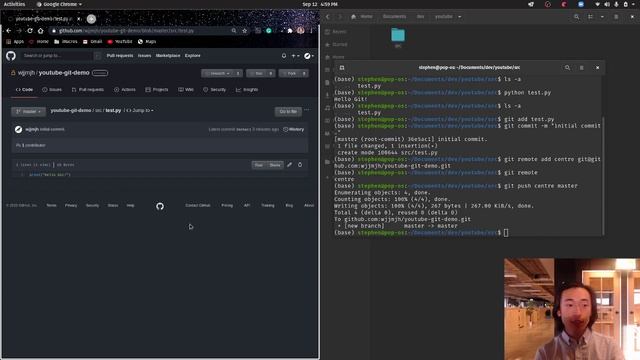The width and height of the screenshot is (640, 360).
Task: Focus the GitHub search or jump to field
Action: pos(57,56)
